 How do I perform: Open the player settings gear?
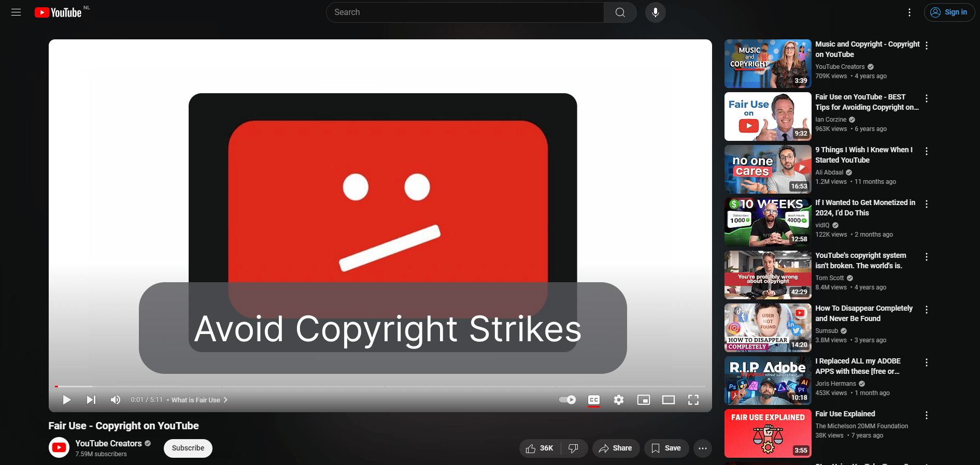[x=619, y=400]
